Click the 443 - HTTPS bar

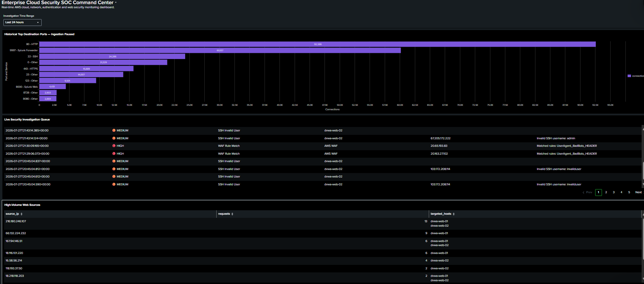(86, 69)
